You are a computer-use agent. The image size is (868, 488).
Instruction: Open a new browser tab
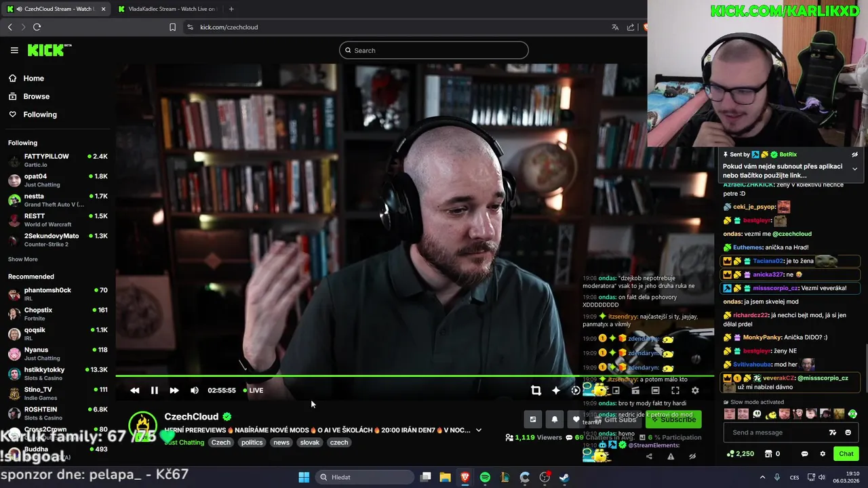(x=231, y=9)
